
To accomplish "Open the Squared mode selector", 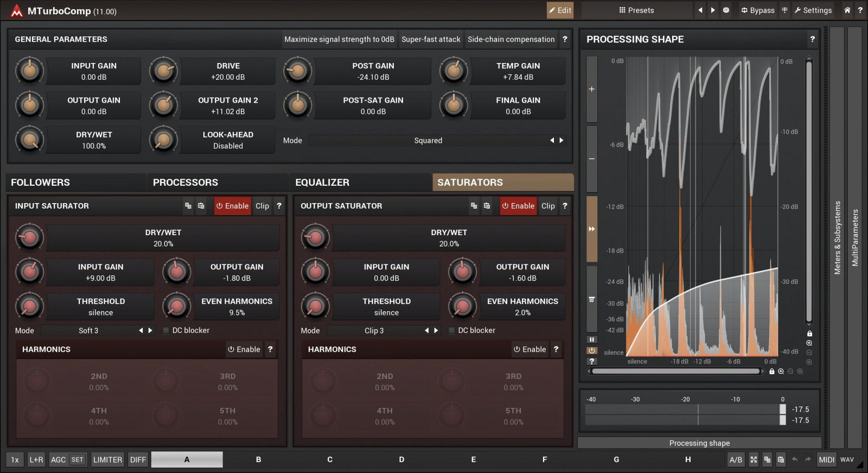I will point(428,140).
